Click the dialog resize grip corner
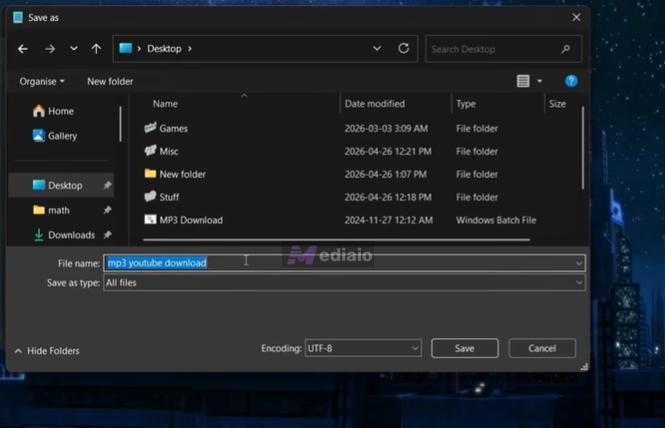Image resolution: width=665 pixels, height=428 pixels. tap(584, 367)
